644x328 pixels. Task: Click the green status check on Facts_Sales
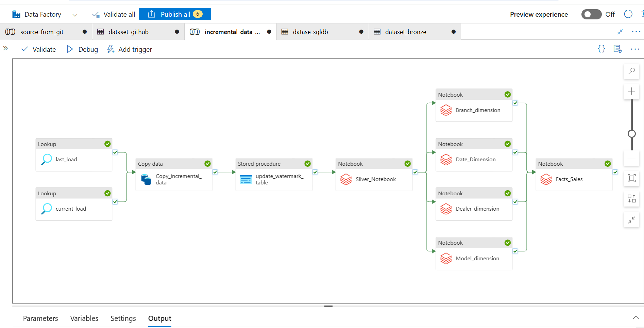coord(608,164)
